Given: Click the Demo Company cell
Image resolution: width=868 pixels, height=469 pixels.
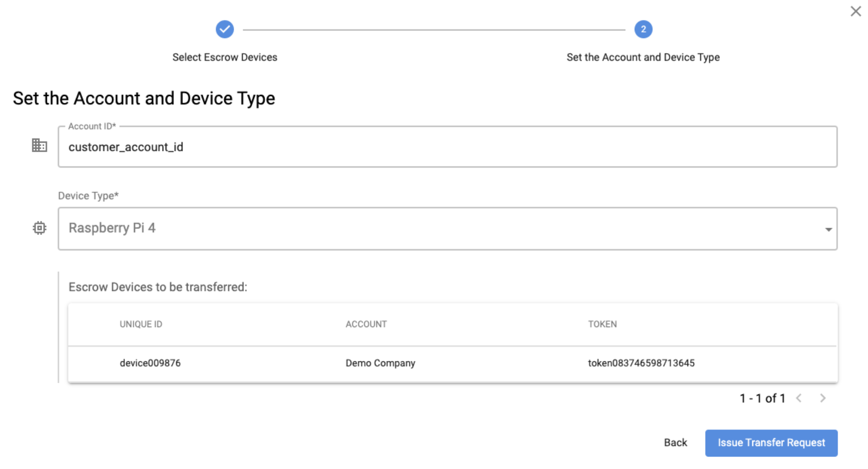Looking at the screenshot, I should [x=380, y=363].
